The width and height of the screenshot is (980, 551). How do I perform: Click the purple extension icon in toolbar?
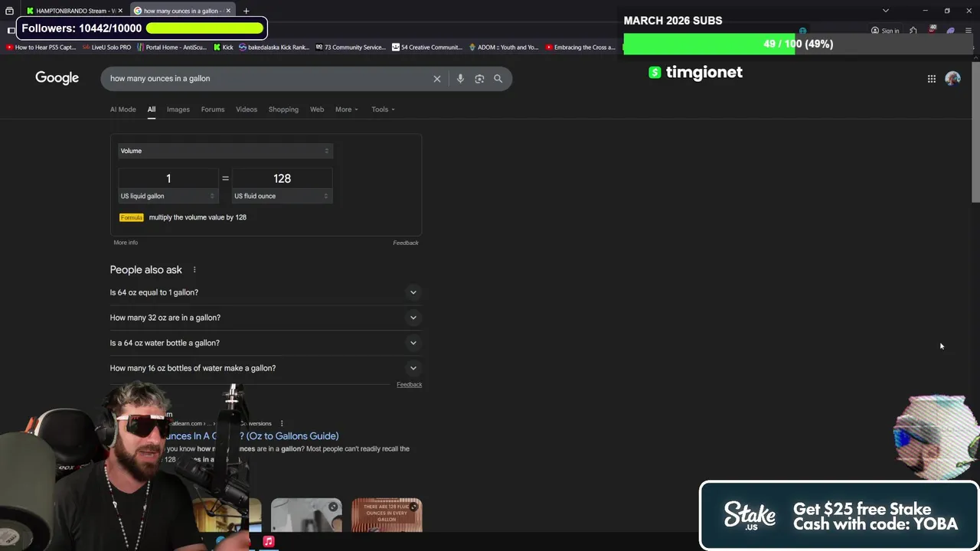tap(950, 31)
